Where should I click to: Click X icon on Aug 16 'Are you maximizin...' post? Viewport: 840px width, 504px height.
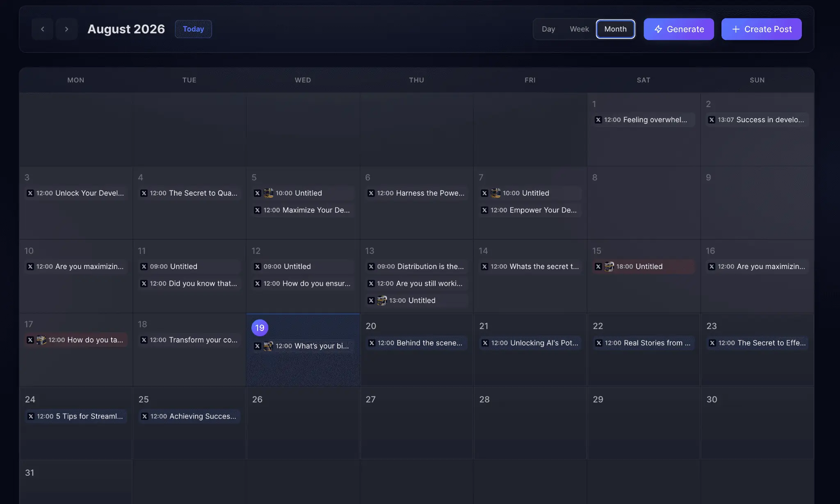(712, 267)
